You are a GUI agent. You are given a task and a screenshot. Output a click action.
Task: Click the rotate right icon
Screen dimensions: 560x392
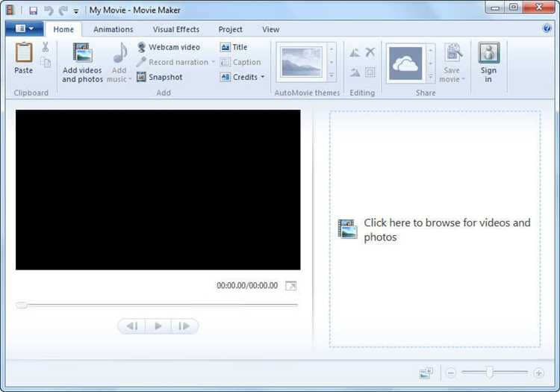355,73
